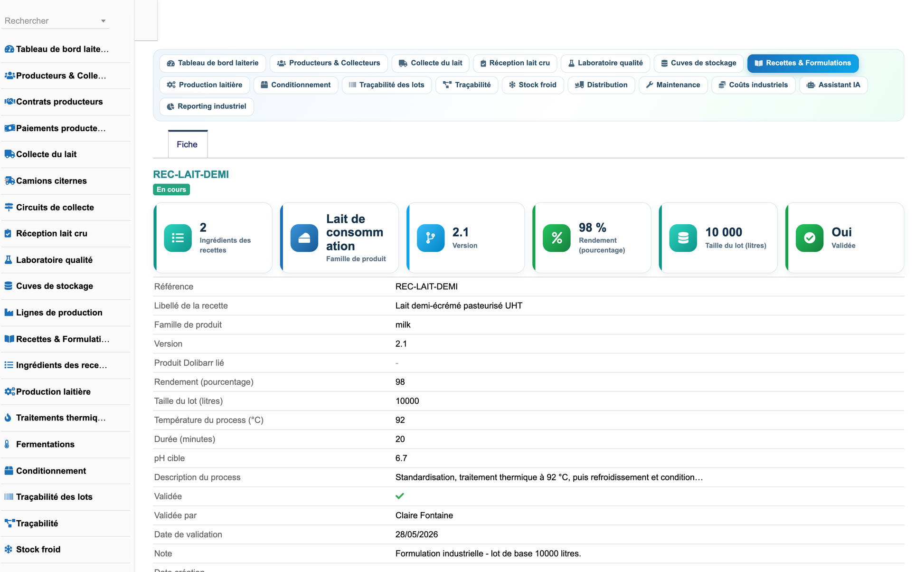Click the Traitements thermiques flame icon
The image size is (924, 572).
[x=8, y=418]
